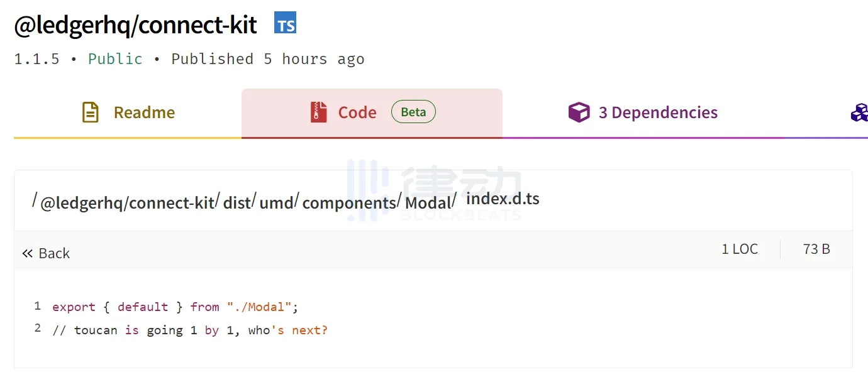868x382 pixels.
Task: Click the purple cube Dependencies icon
Action: click(x=579, y=112)
